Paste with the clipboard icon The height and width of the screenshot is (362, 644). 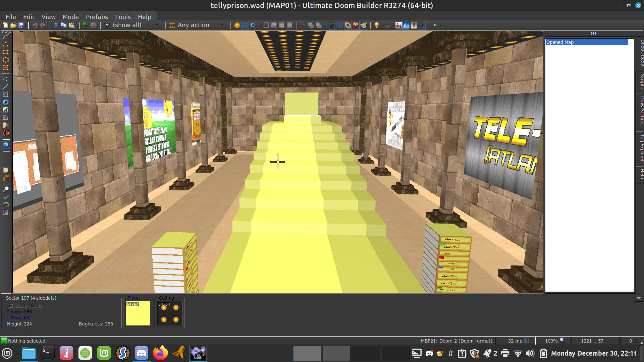[72, 25]
